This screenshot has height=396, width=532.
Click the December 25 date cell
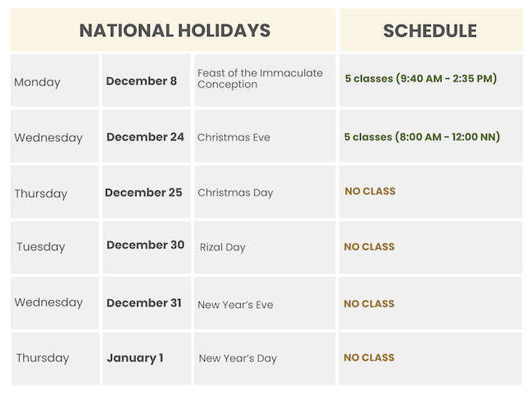[143, 192]
